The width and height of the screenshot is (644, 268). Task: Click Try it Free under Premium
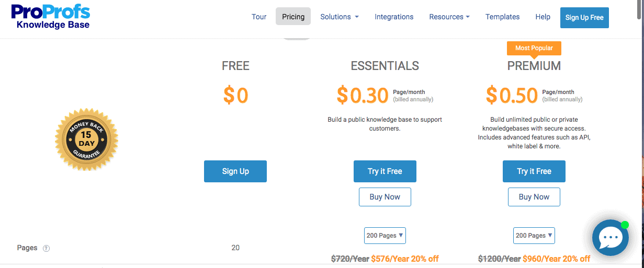[x=534, y=171]
